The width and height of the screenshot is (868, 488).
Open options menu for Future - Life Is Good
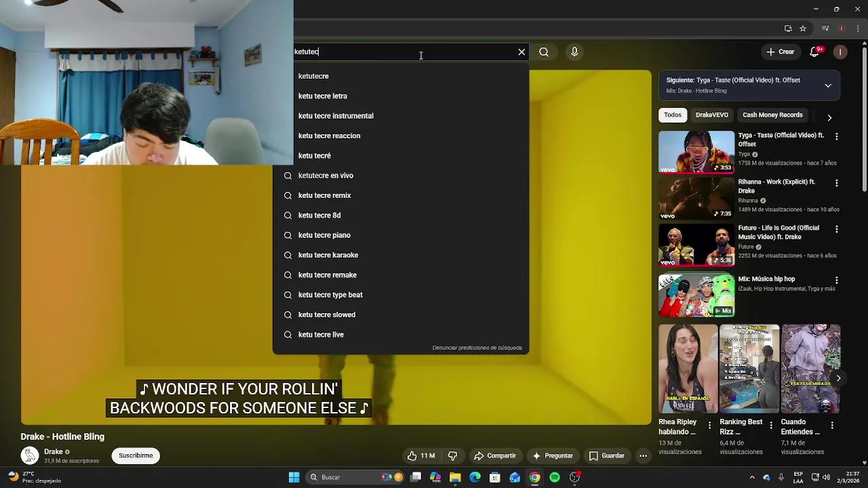(836, 229)
